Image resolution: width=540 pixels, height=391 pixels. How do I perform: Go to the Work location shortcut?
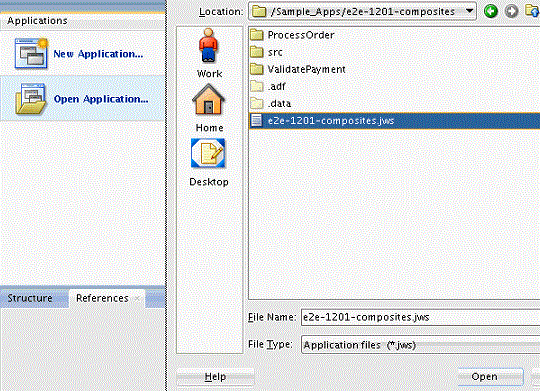click(x=209, y=53)
